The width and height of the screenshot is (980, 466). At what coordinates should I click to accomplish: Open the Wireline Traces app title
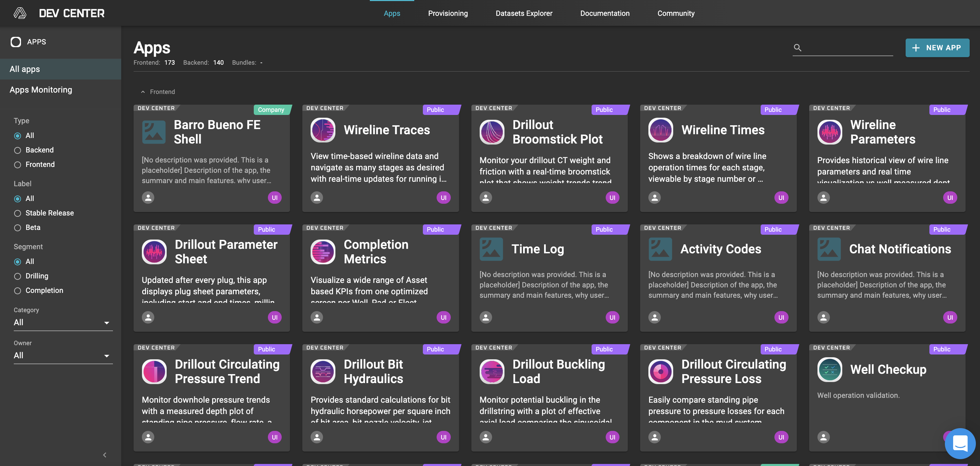click(x=386, y=130)
